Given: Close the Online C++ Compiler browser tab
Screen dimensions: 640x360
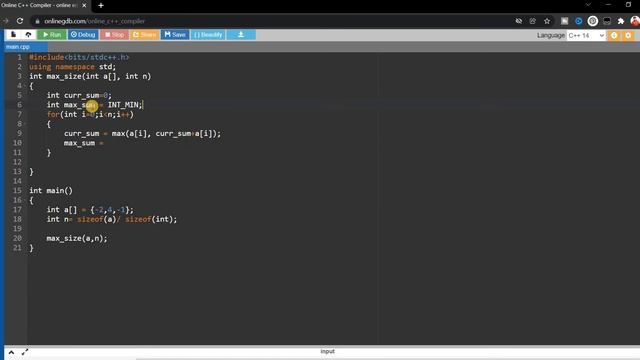Looking at the screenshot, I should (84, 6).
